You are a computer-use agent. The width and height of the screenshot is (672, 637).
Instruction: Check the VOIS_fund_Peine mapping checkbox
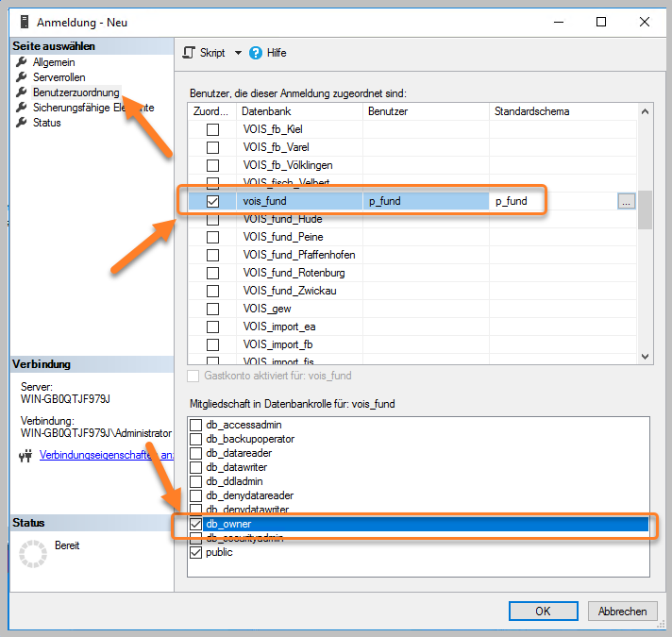212,237
